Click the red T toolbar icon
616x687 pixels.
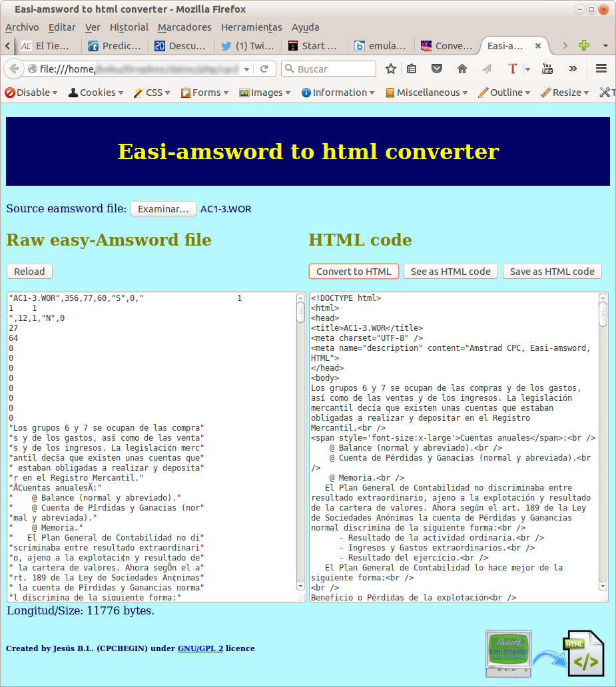512,69
